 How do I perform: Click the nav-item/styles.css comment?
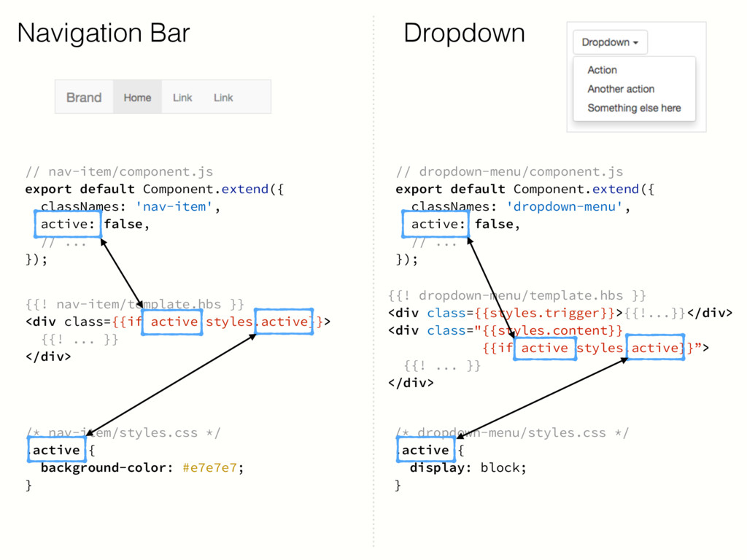(x=123, y=432)
